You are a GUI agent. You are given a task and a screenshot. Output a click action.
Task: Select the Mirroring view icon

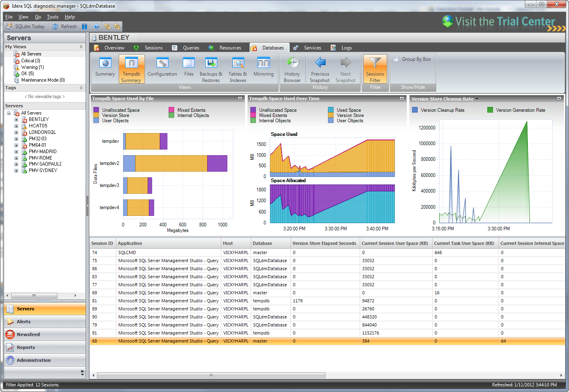[264, 68]
